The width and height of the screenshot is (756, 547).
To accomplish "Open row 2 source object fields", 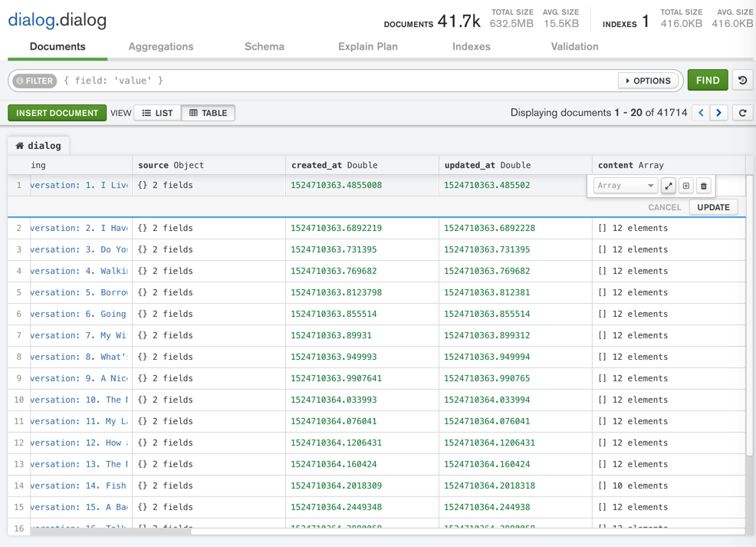I will 166,228.
